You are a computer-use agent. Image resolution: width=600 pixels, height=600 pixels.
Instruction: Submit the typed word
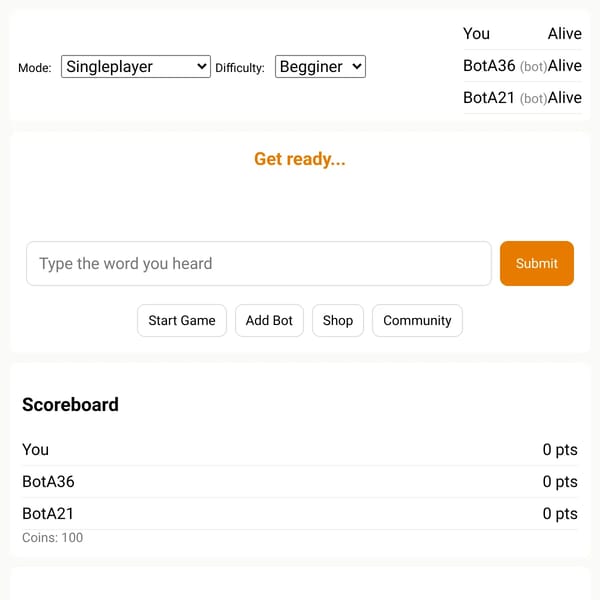[536, 263]
